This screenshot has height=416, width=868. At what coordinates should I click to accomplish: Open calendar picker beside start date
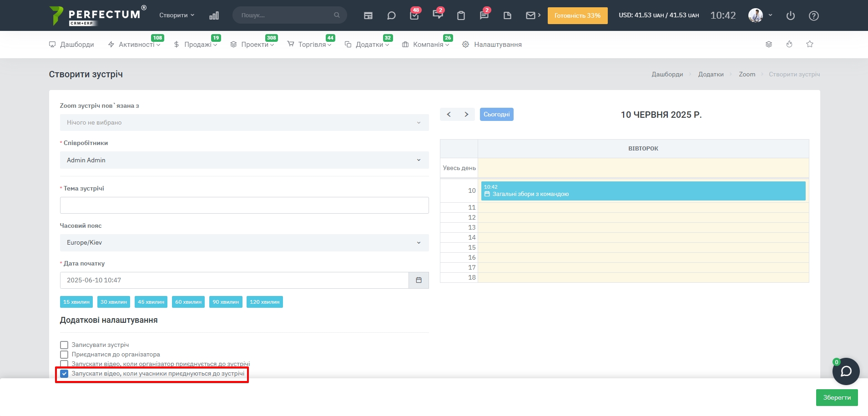419,280
